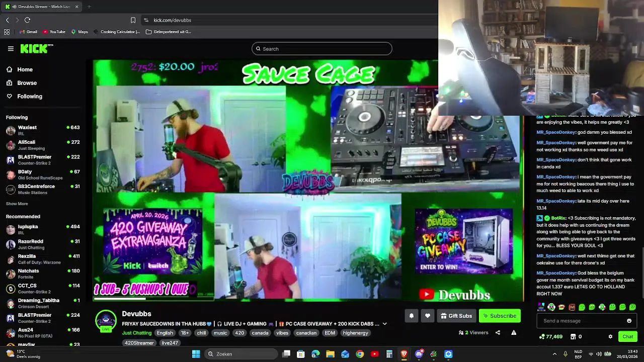This screenshot has width=644, height=362.
Task: Click the channel points 77,469 balance
Action: tap(550, 336)
